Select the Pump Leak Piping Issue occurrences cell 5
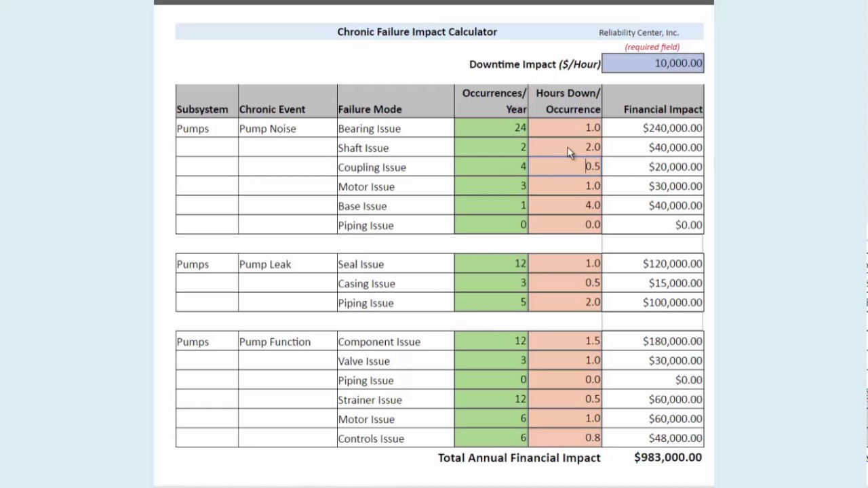 [491, 302]
